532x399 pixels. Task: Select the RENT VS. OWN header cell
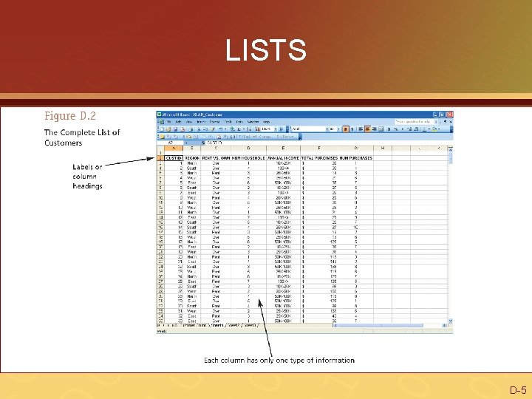[216, 158]
